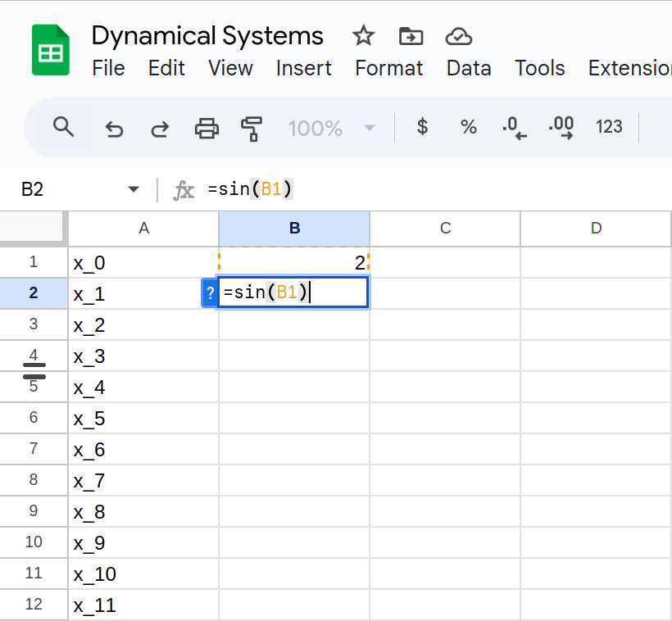Screen dimensions: 672x621
Task: Apply percent format
Action: point(469,127)
